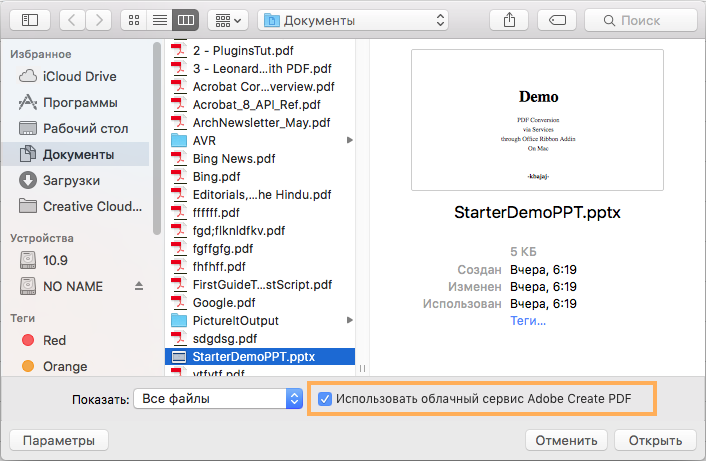Click the Demo slide preview thumbnail
Viewport: 706px width, 461px height.
(x=537, y=120)
